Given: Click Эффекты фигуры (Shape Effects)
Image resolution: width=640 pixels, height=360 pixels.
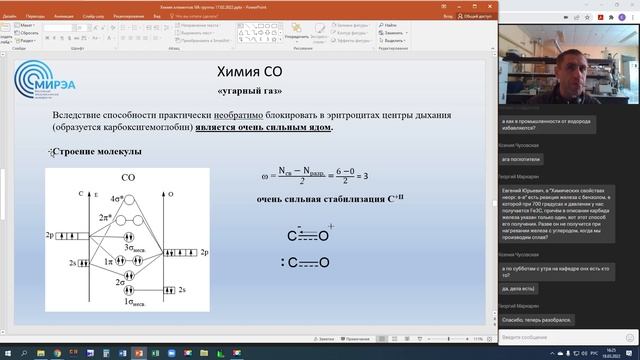Looking at the screenshot, I should [351, 40].
